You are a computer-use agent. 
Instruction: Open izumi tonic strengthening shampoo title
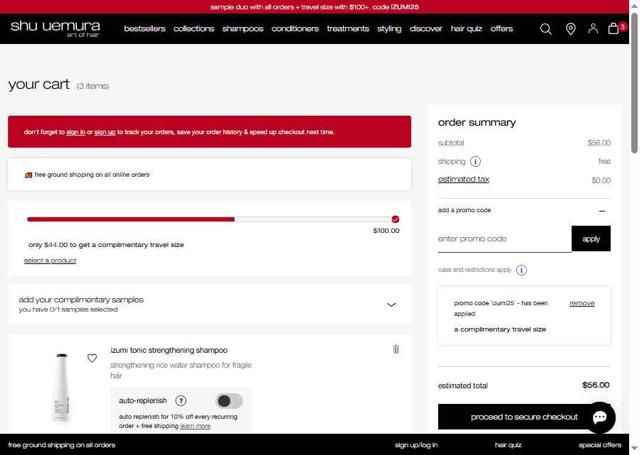(169, 350)
